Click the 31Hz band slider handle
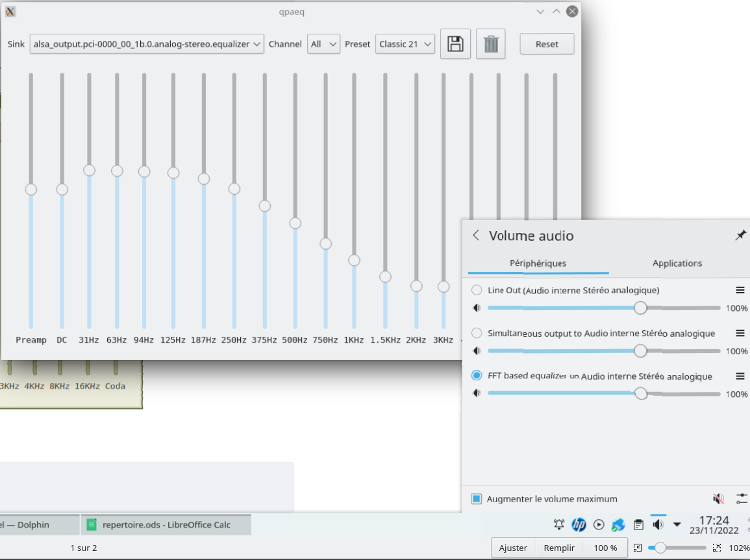The width and height of the screenshot is (750, 560). pos(89,170)
